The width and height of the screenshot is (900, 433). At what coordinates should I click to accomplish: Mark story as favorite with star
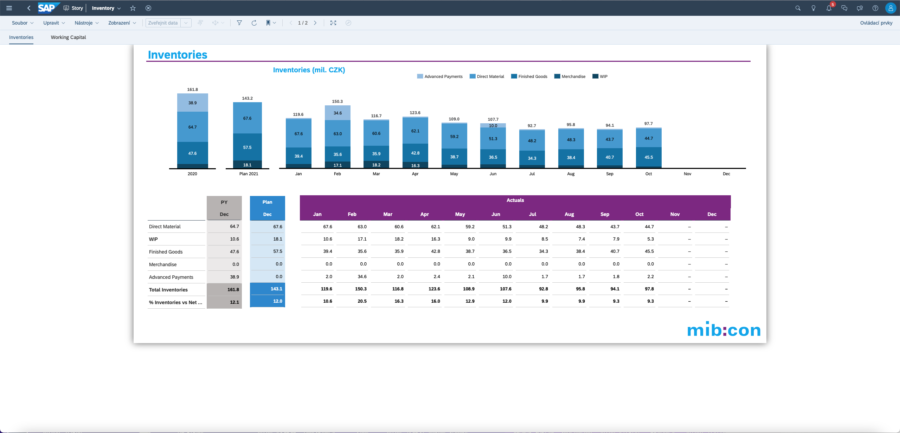point(133,8)
